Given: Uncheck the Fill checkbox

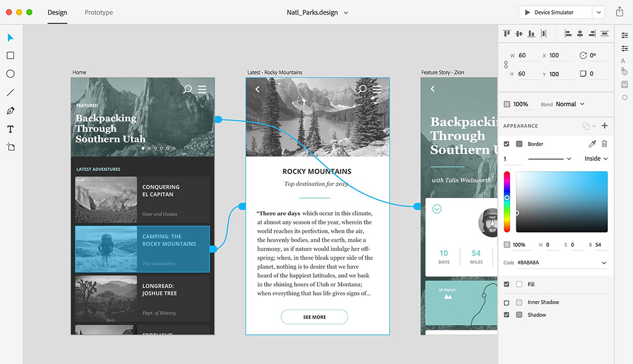Looking at the screenshot, I should pyautogui.click(x=506, y=284).
